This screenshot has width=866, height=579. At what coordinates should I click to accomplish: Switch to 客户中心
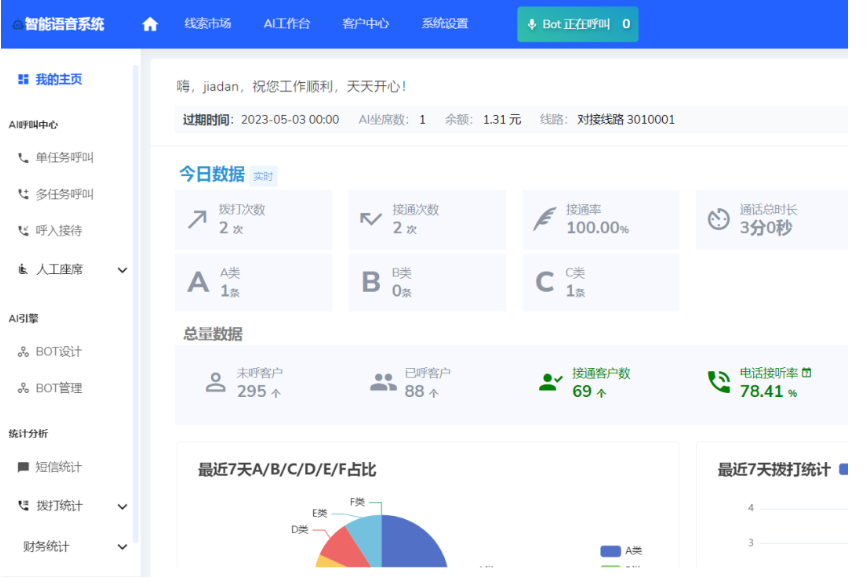366,23
